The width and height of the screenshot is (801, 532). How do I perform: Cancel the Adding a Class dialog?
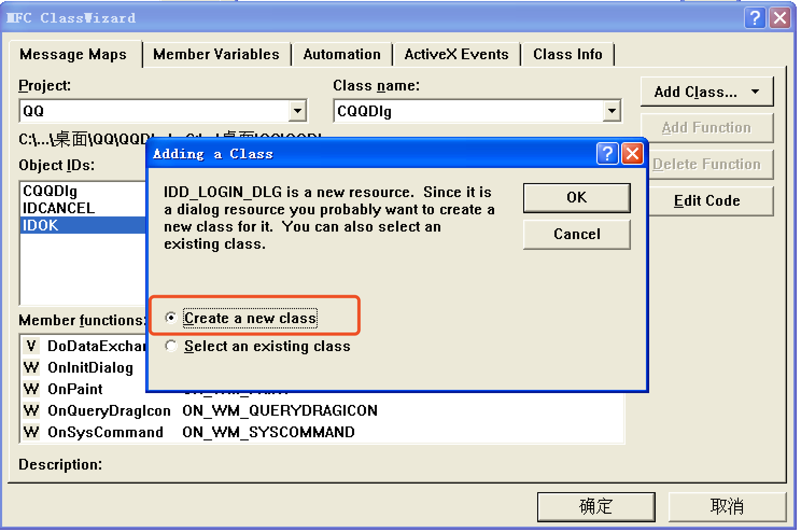[x=576, y=234]
